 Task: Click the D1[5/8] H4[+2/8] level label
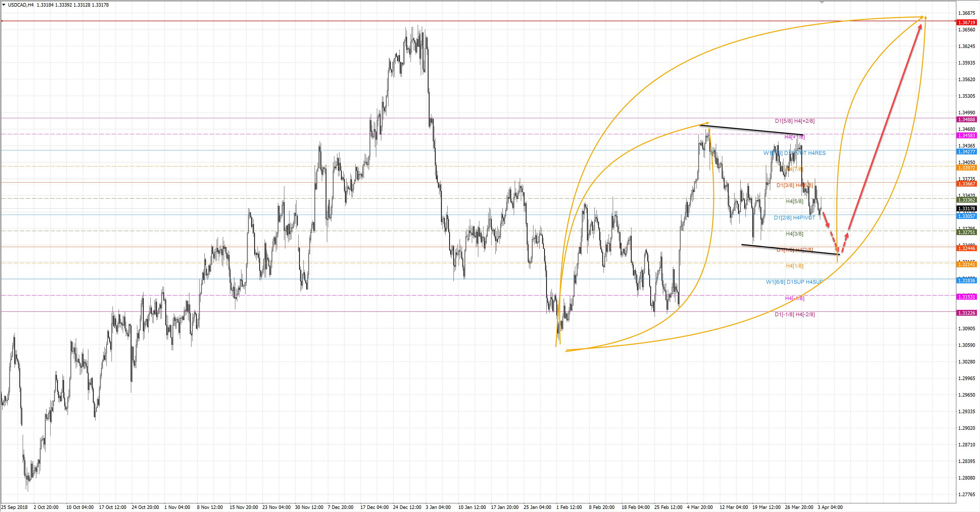click(x=795, y=121)
